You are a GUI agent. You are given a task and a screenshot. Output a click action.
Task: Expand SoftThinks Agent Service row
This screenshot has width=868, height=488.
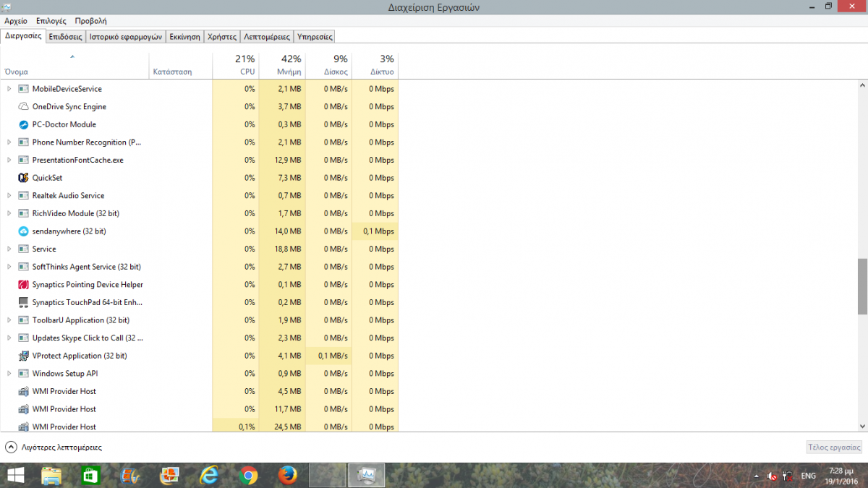pyautogui.click(x=9, y=267)
